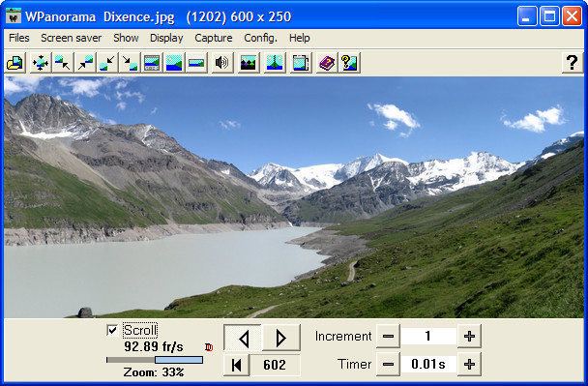Open the Config. menu
Image resolution: width=588 pixels, height=386 pixels.
[260, 38]
